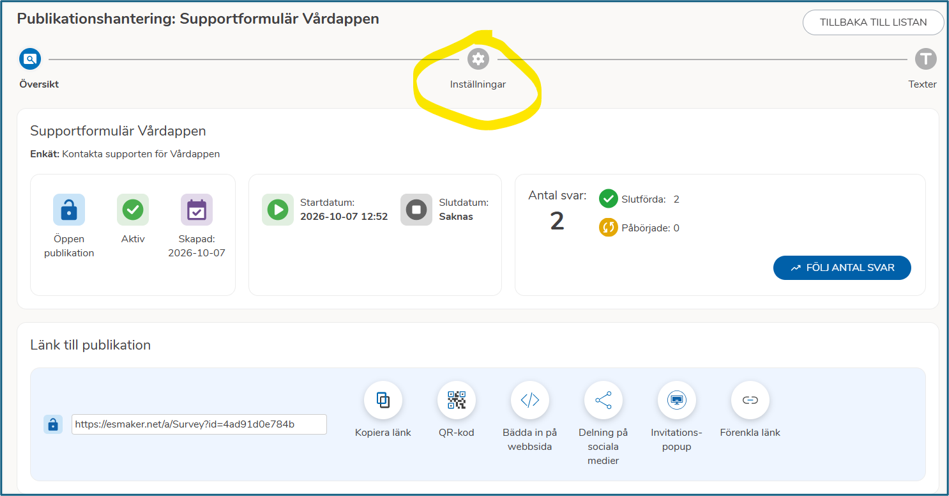This screenshot has width=949, height=496.
Task: Click the green Startdatum play icon
Action: [278, 210]
